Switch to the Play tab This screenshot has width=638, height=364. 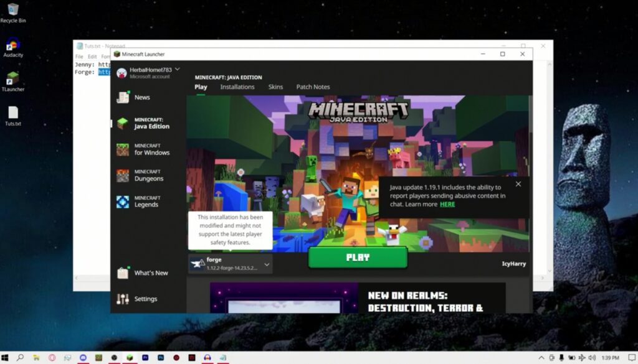[201, 87]
